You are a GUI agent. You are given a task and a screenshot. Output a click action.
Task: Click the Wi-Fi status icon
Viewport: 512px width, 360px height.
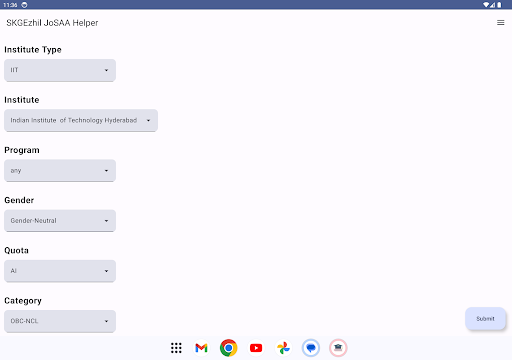click(x=486, y=5)
